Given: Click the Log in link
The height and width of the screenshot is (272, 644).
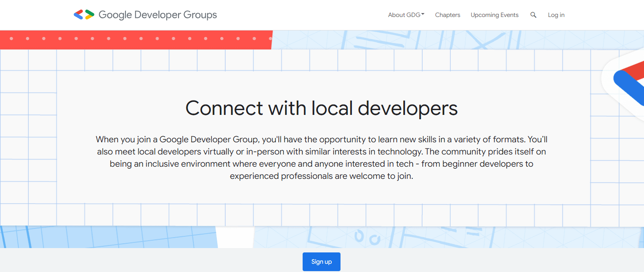Looking at the screenshot, I should pos(556,15).
